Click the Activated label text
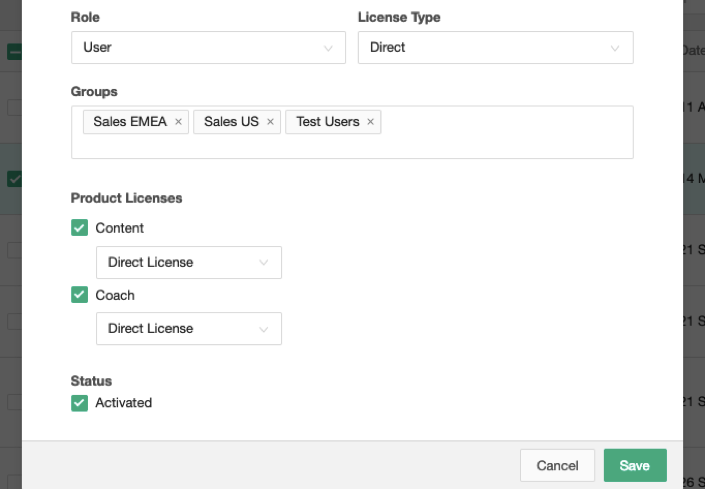This screenshot has height=489, width=705. click(124, 403)
